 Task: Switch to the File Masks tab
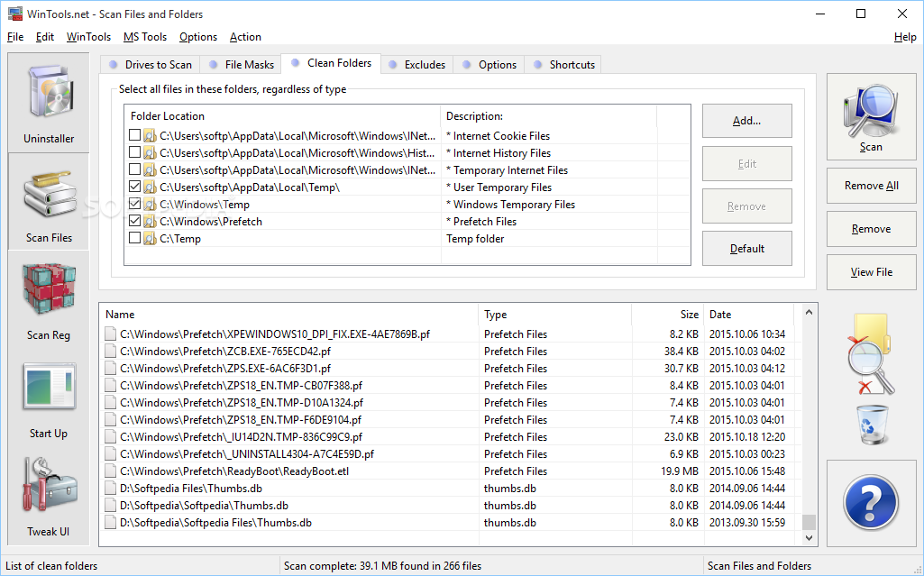[x=241, y=64]
